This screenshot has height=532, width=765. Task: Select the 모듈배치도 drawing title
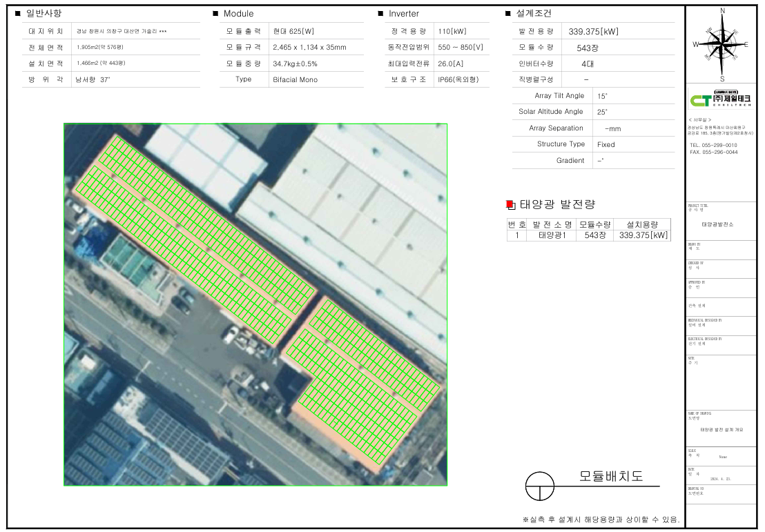[x=610, y=476]
